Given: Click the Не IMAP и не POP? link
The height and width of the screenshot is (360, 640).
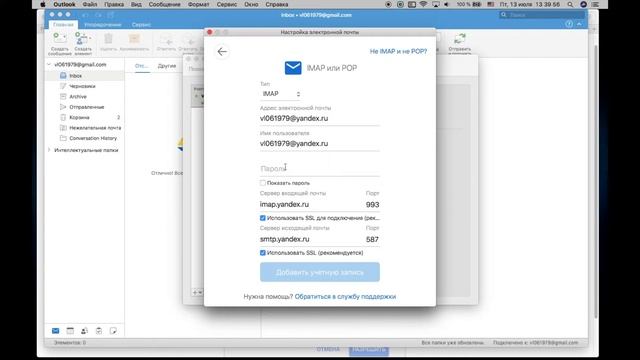Looking at the screenshot, I should pos(398,51).
